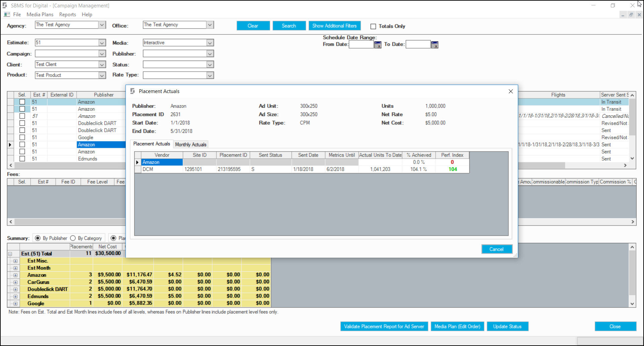
Task: Open the Rate Type dropdown
Action: (210, 75)
